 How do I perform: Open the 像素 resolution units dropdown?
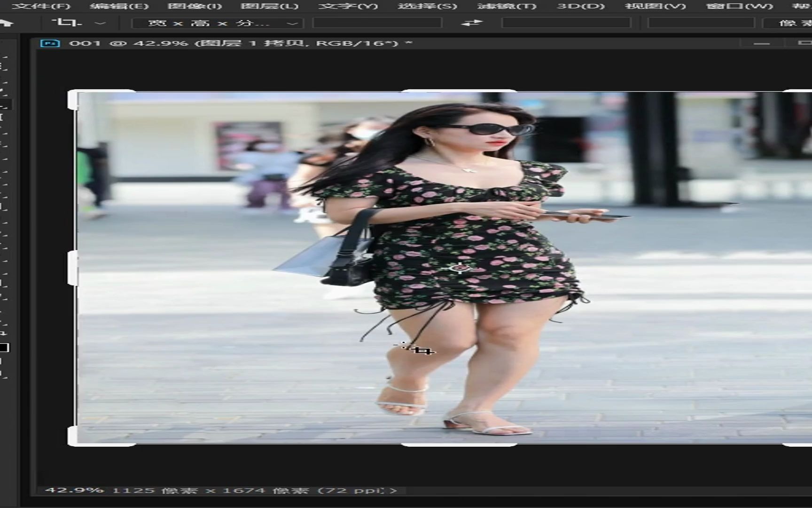788,23
